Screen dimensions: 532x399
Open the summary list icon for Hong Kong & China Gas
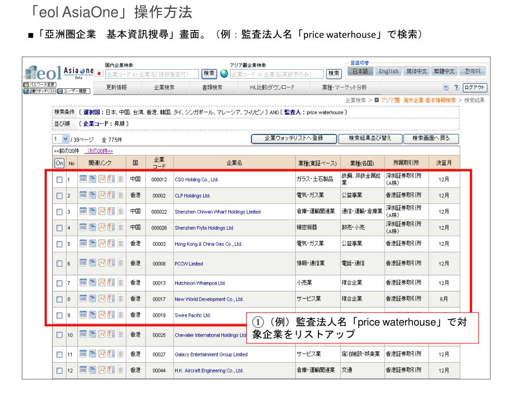click(x=83, y=243)
